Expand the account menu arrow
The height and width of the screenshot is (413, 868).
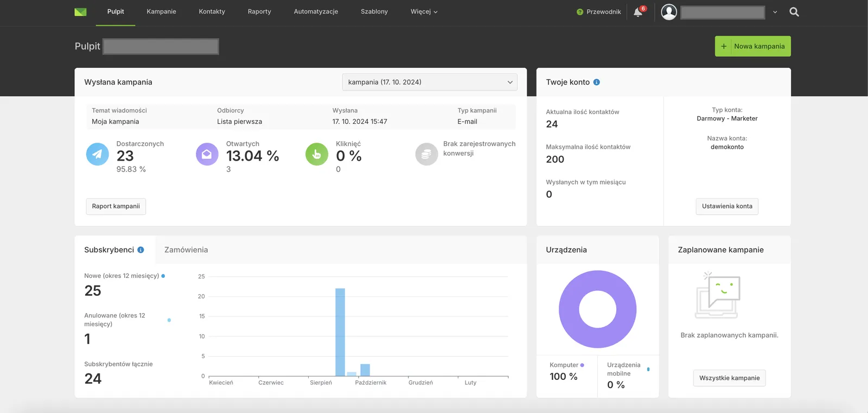click(775, 12)
